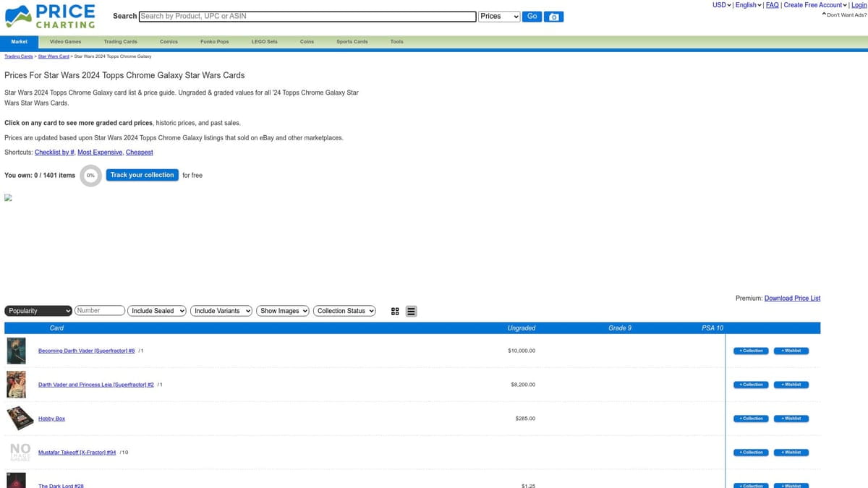Add Mustafar Takeoff to Collection
The image size is (868, 488).
click(750, 453)
